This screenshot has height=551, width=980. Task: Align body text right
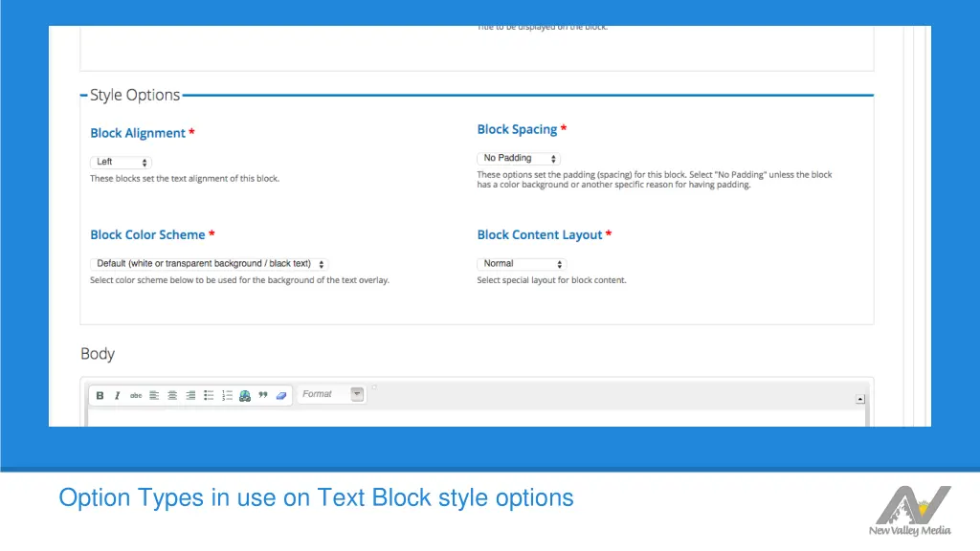(x=190, y=395)
